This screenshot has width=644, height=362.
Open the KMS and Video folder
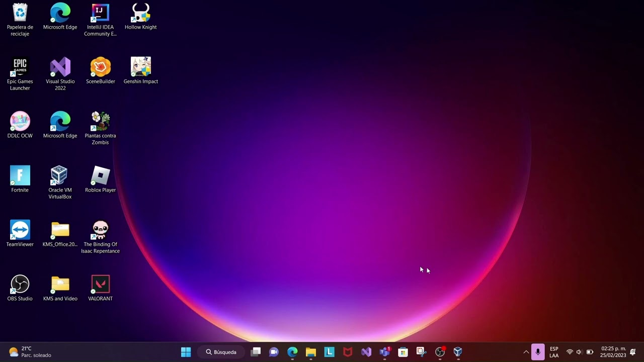60,288
